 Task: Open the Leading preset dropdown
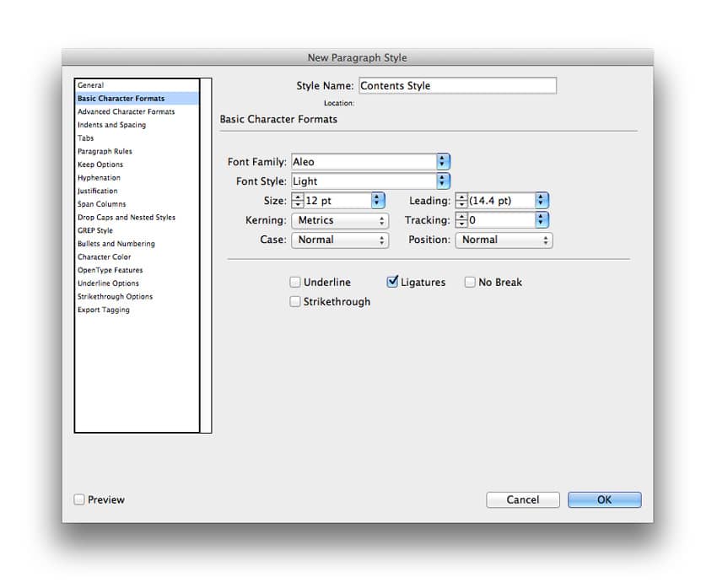pyautogui.click(x=542, y=201)
